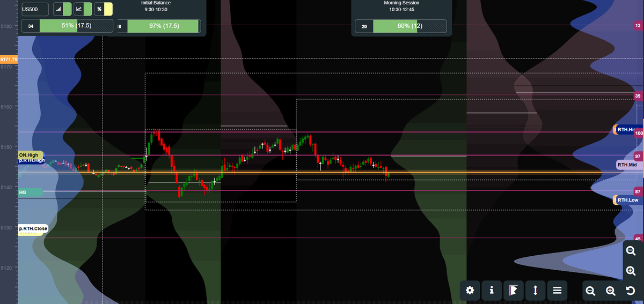Zoom out vertically with upper magnifier minus

coord(631,250)
